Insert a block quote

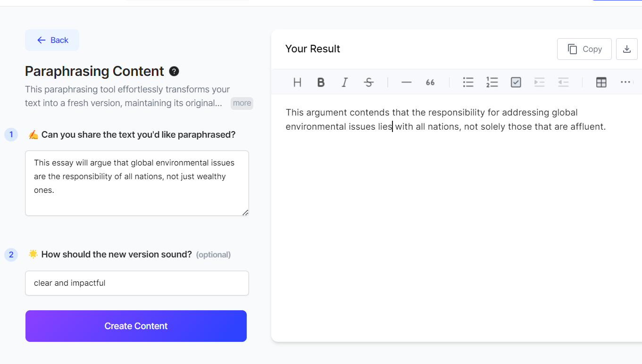point(430,83)
